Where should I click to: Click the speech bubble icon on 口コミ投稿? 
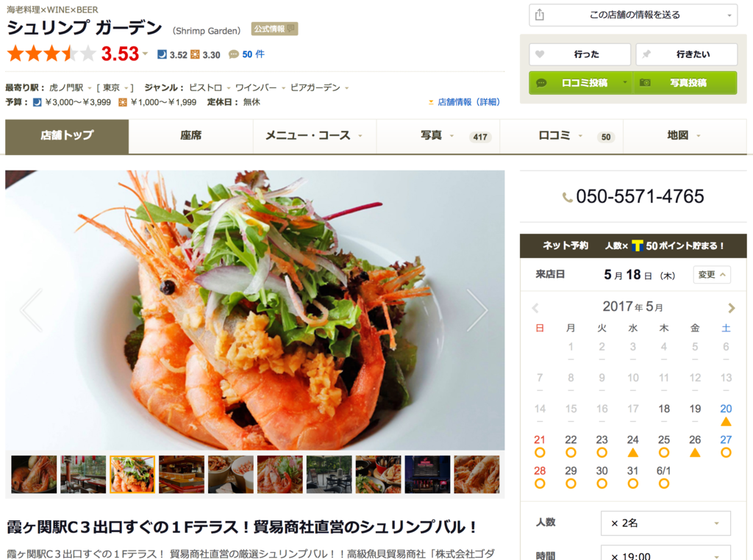(x=541, y=82)
